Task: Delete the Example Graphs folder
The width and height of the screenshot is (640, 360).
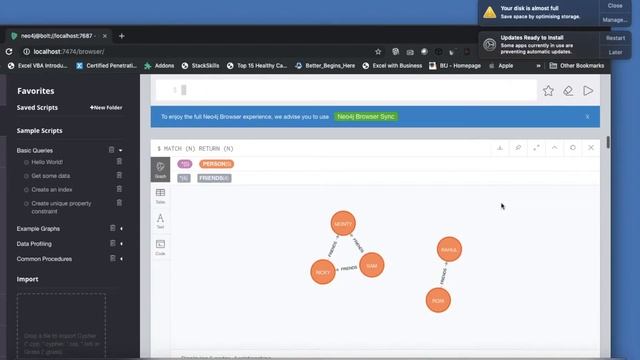Action: click(x=113, y=228)
